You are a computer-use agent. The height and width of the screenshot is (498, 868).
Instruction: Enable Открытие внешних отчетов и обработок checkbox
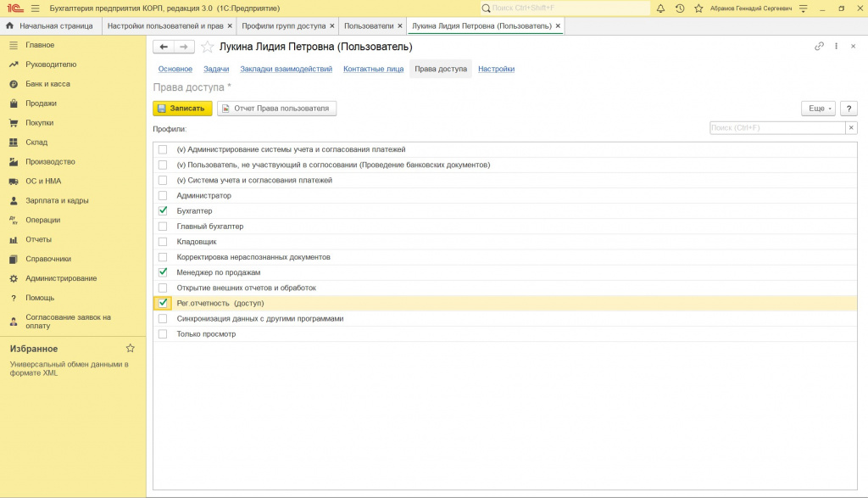162,288
